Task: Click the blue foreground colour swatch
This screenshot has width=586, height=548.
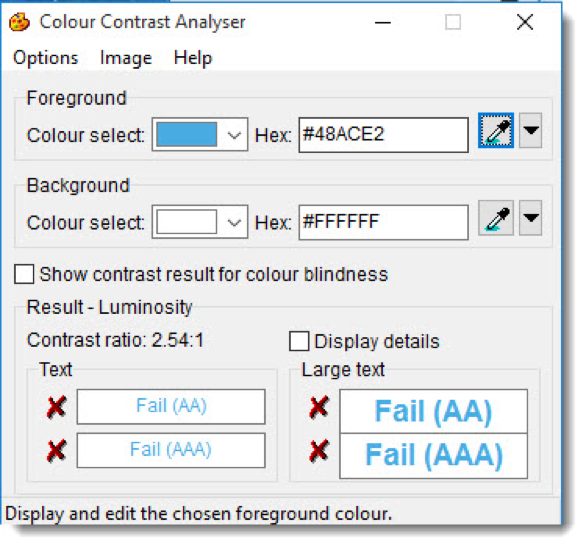Action: tap(186, 134)
